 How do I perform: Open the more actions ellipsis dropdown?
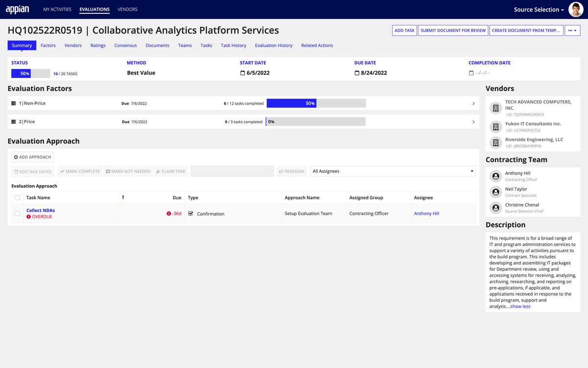tap(572, 30)
